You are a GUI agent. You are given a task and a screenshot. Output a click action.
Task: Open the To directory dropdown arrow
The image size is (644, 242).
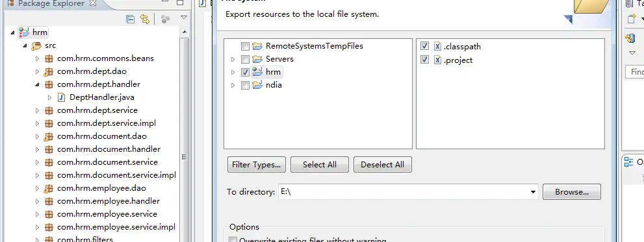[x=533, y=192]
